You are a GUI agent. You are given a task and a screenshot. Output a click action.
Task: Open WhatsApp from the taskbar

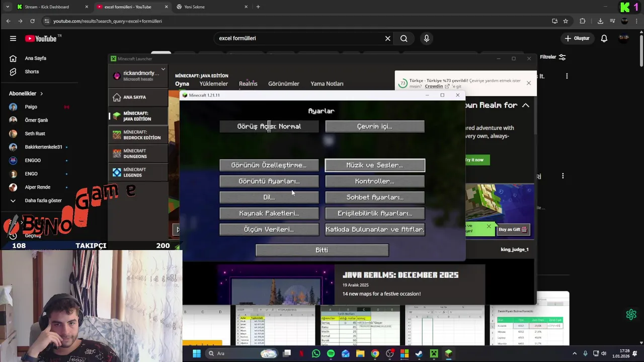click(x=316, y=353)
